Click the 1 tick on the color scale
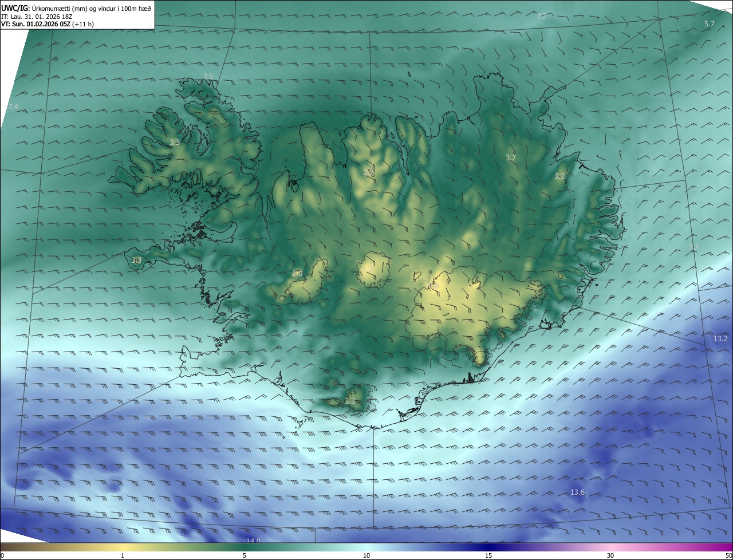The image size is (733, 560). click(x=123, y=555)
